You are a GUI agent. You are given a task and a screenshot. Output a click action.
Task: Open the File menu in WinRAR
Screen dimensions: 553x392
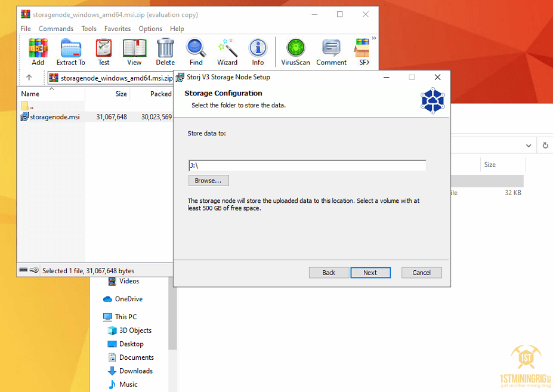pos(26,29)
